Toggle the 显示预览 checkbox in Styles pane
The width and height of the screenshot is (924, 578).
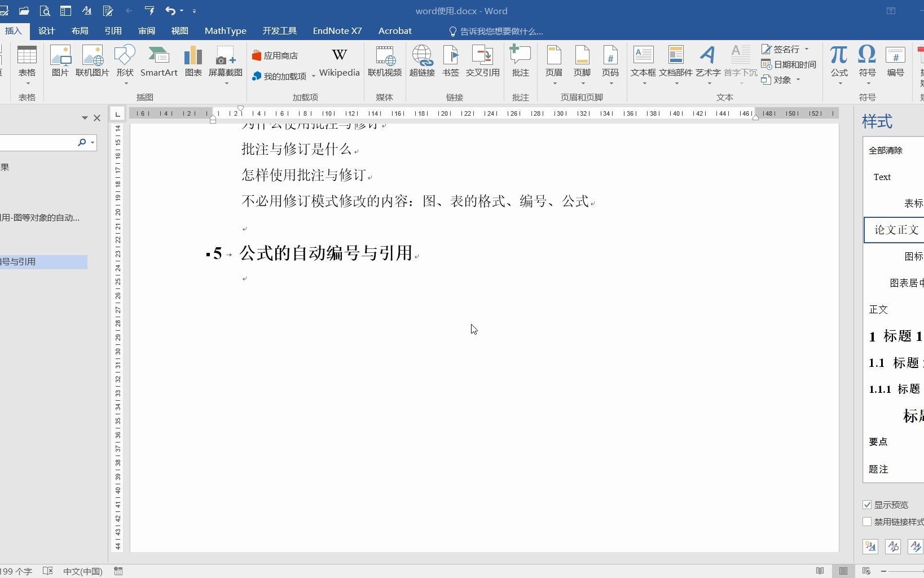868,505
